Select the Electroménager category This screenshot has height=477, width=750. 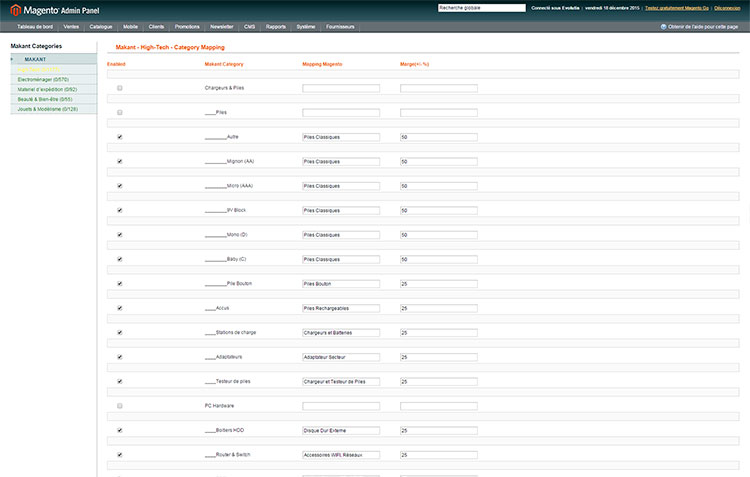point(43,79)
